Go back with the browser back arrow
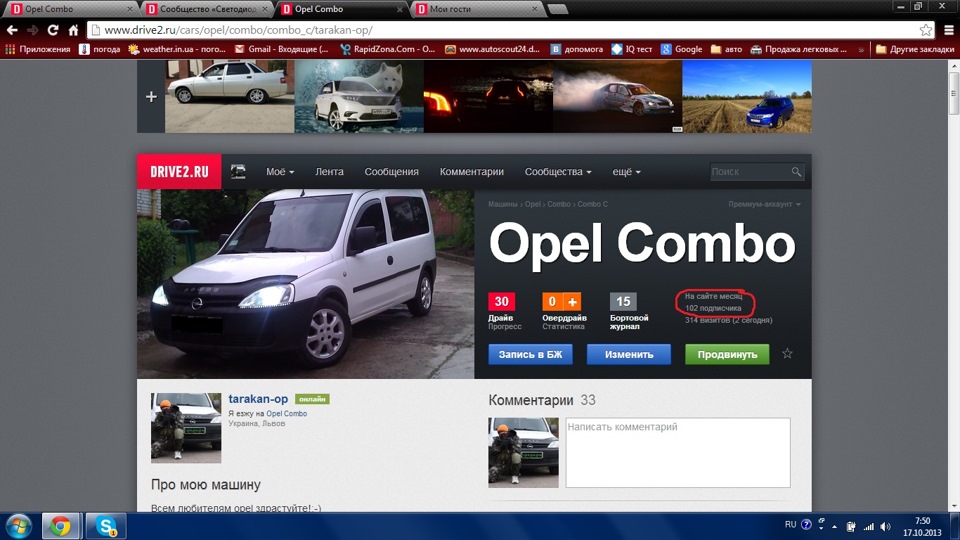This screenshot has width=960, height=540. [x=12, y=30]
